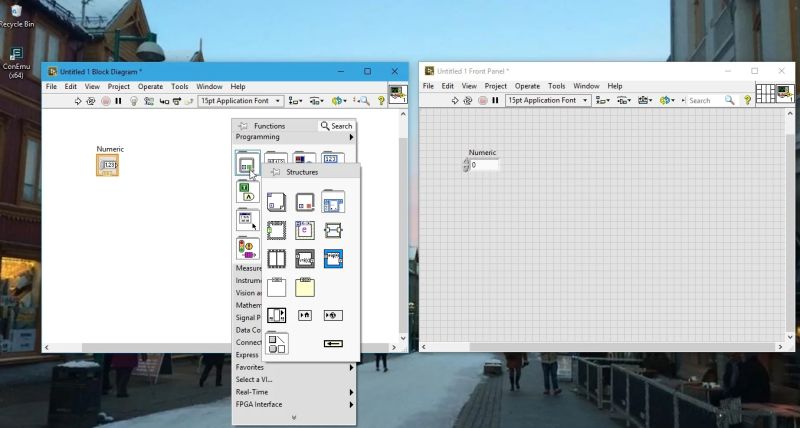Select the Global Variable icon
This screenshot has height=428, width=800.
click(x=333, y=315)
